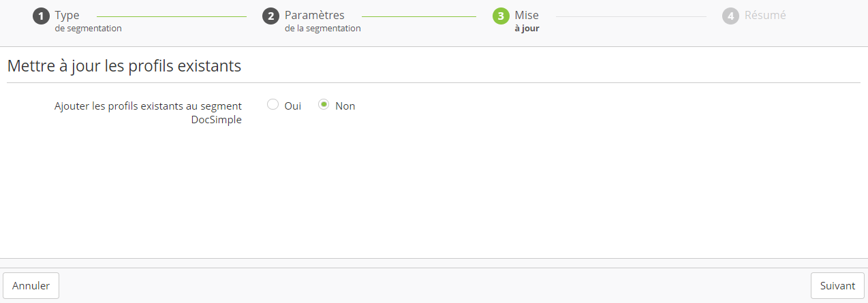Click the Oui option label text
Viewport: 868px width, 303px height.
293,106
